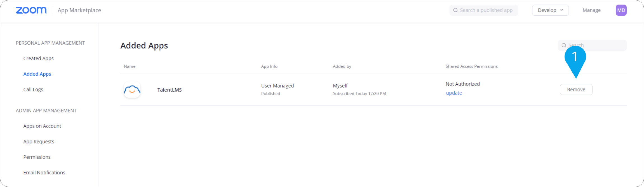Click the Added by column header
The width and height of the screenshot is (644, 187).
342,66
